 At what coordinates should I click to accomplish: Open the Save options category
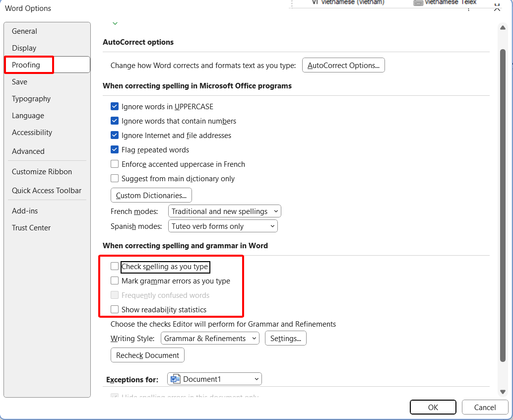point(19,82)
